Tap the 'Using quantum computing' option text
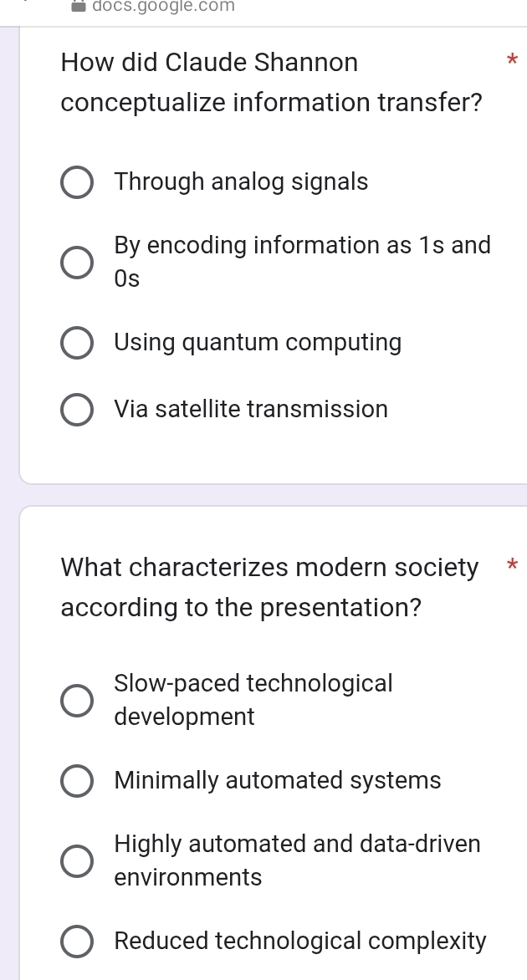The image size is (527, 980). (x=258, y=343)
